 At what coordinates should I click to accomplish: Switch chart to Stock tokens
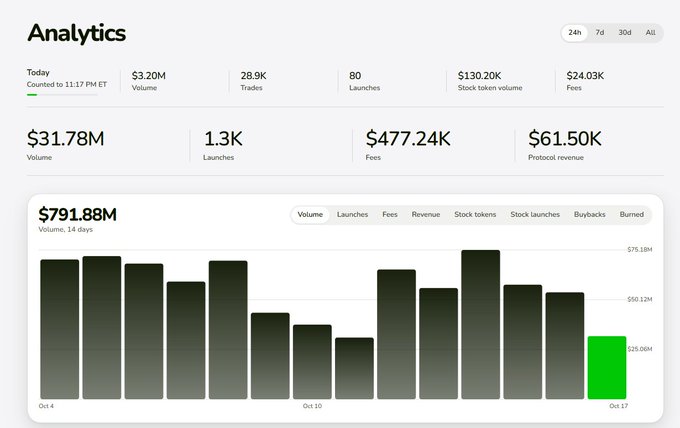[475, 215]
